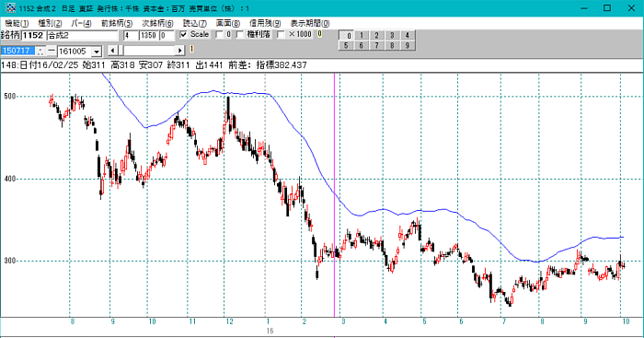Open the 種別(2) menu
Screen dimensions: 644x338
(50, 23)
